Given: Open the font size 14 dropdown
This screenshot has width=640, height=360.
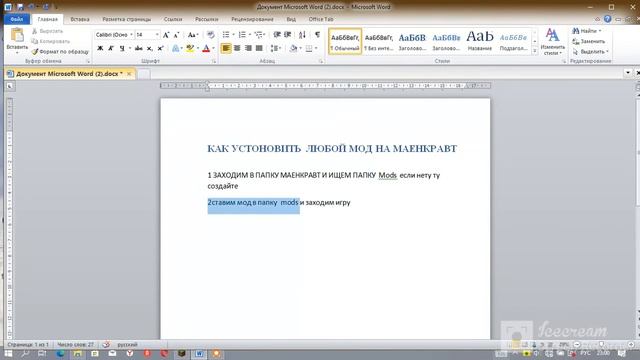Looking at the screenshot, I should point(157,35).
